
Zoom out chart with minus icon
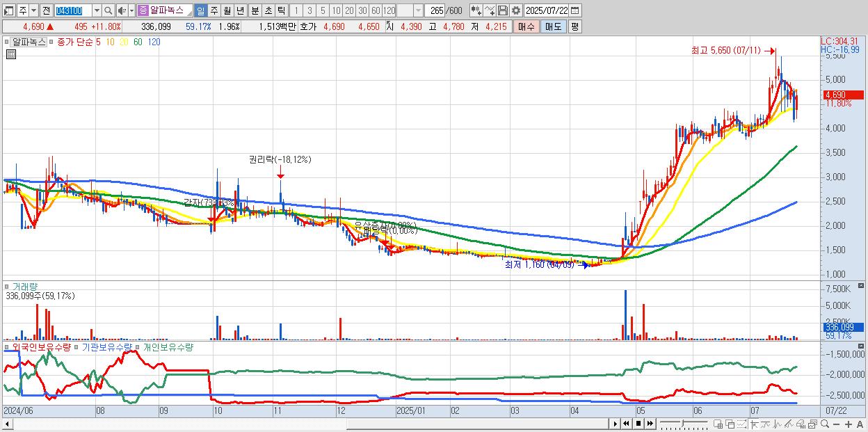click(x=837, y=424)
